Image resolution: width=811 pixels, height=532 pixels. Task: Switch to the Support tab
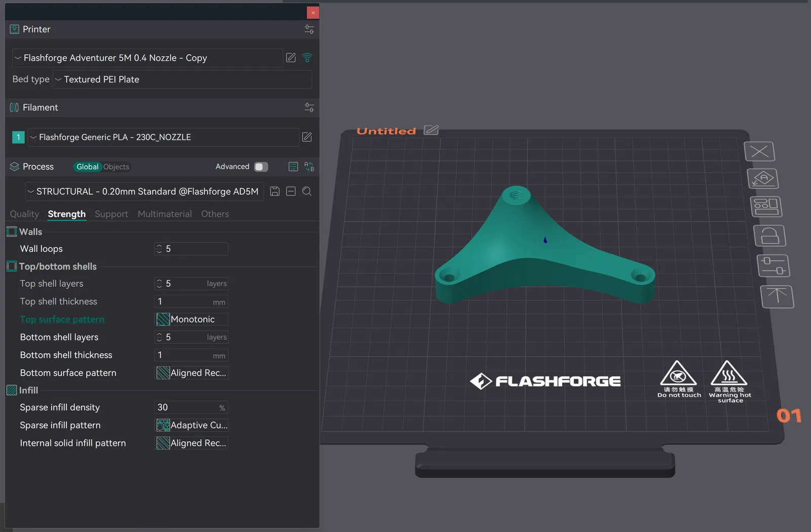112,214
